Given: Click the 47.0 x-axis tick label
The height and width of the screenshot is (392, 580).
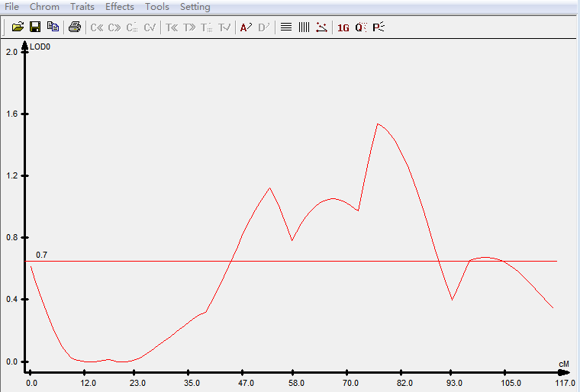Looking at the screenshot, I should tap(246, 383).
